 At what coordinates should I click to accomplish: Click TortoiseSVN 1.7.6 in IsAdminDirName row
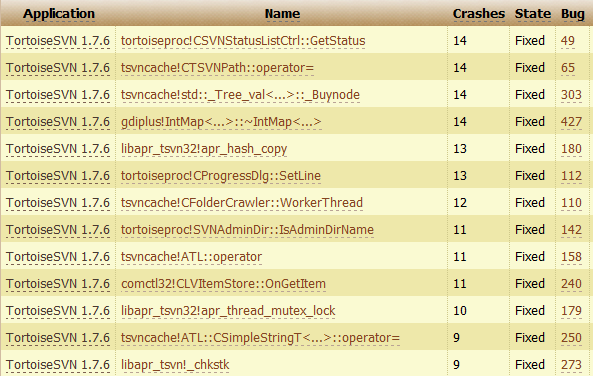coord(58,230)
